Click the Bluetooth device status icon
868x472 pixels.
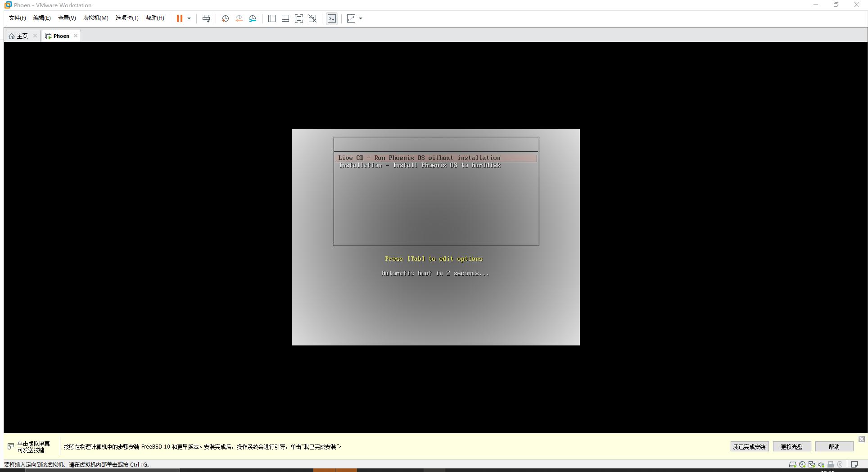pyautogui.click(x=840, y=464)
